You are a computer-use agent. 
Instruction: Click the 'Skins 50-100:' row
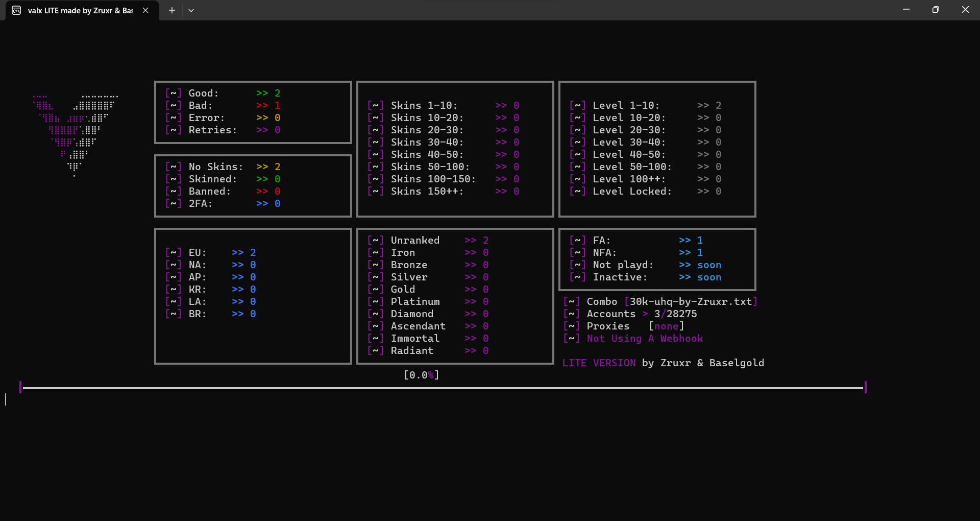(x=443, y=167)
